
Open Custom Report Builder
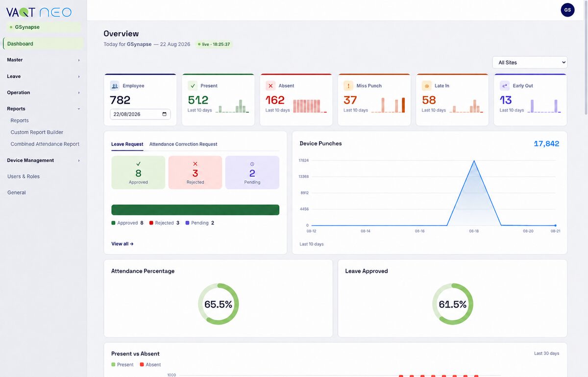click(37, 132)
